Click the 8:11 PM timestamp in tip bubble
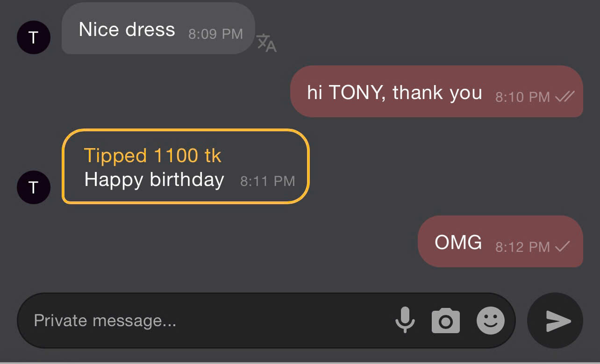The height and width of the screenshot is (364, 600). point(267,181)
